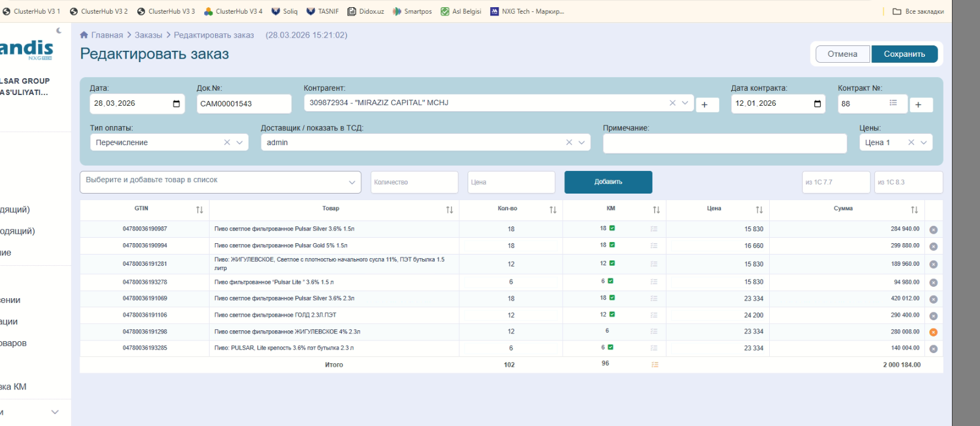Open KM list icon for Pulsar Lite 3.6% 1.5л row
Viewport: 980px width, 426px height.
[x=654, y=281]
